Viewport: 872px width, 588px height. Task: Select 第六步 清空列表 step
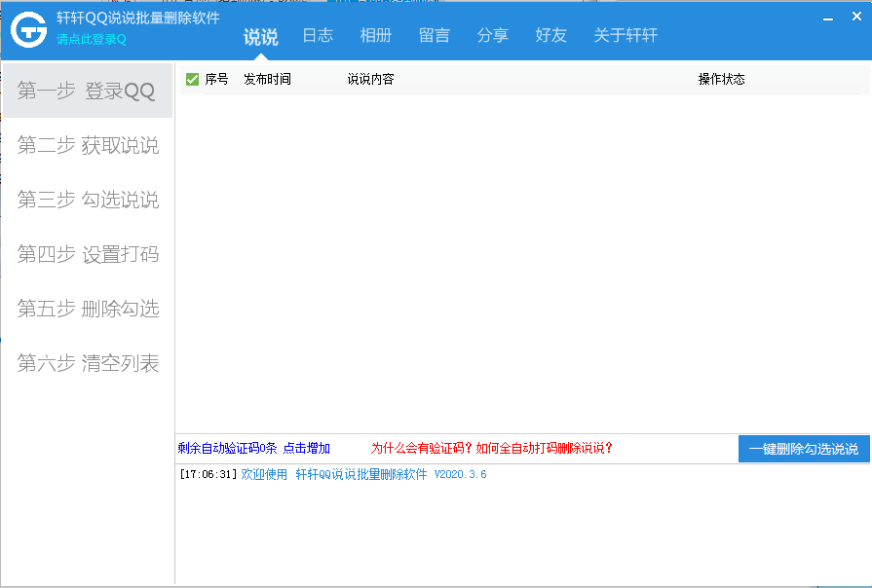[x=88, y=363]
